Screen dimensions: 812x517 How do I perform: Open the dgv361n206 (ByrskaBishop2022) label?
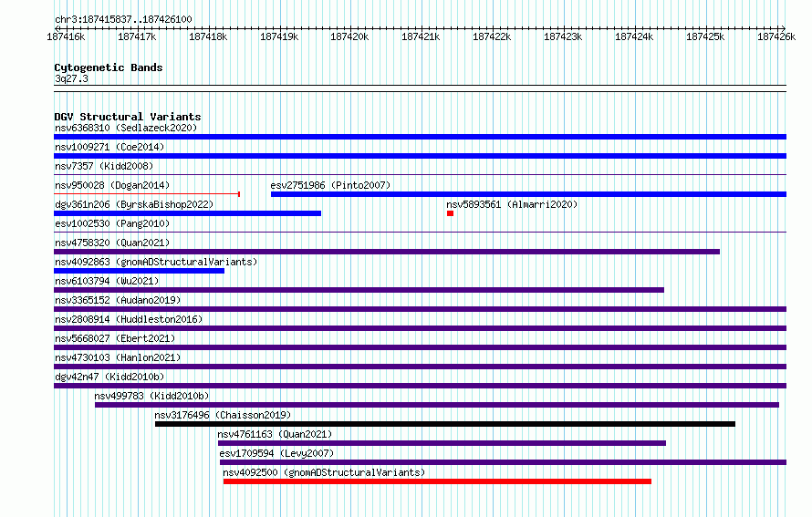(x=134, y=204)
